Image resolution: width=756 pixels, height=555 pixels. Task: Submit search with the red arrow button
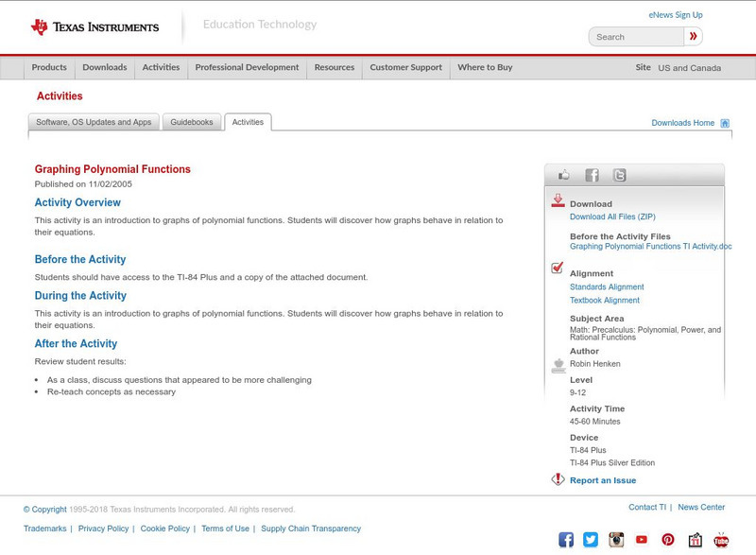(694, 36)
